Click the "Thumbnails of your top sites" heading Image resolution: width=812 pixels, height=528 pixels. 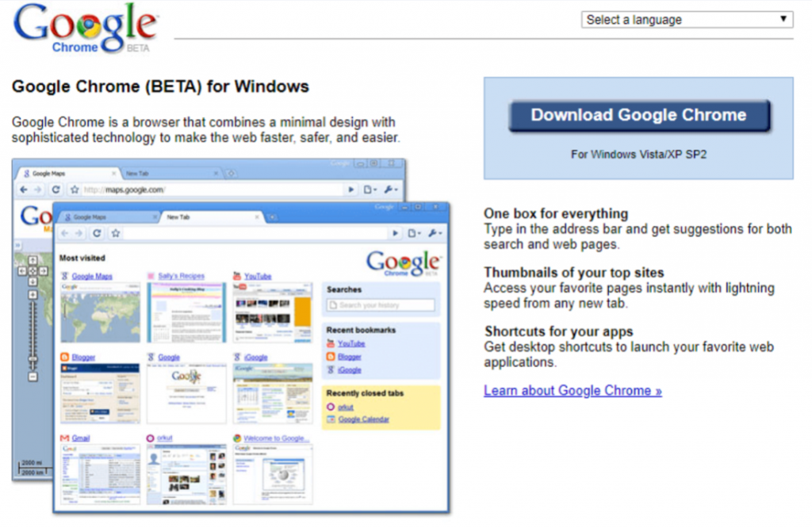(574, 272)
